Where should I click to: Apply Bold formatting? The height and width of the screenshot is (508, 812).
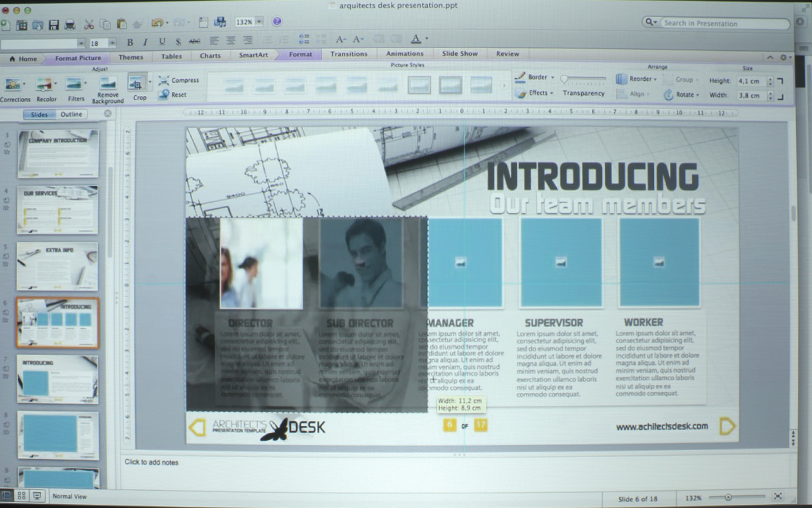click(x=130, y=42)
